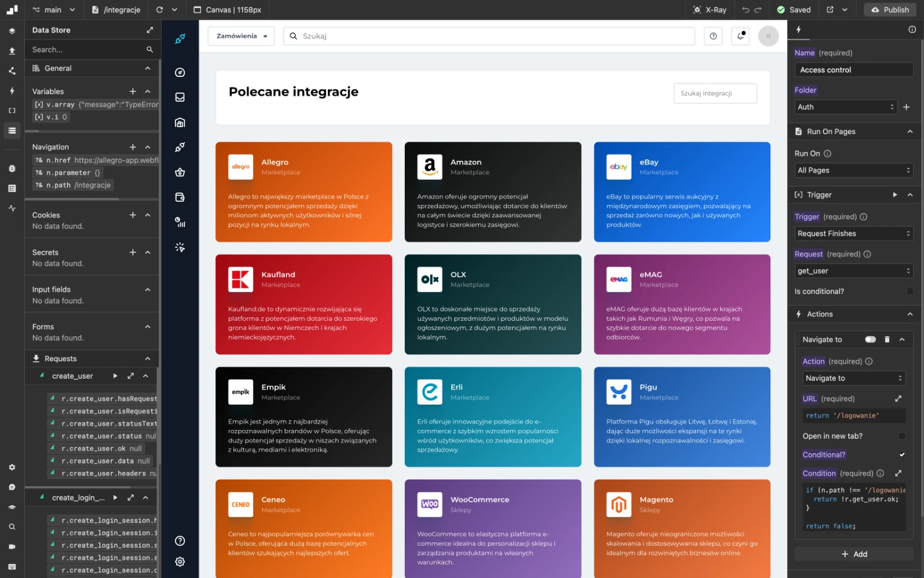
Task: Open the gauge dashboard icon in app sidebar
Action: click(x=180, y=72)
